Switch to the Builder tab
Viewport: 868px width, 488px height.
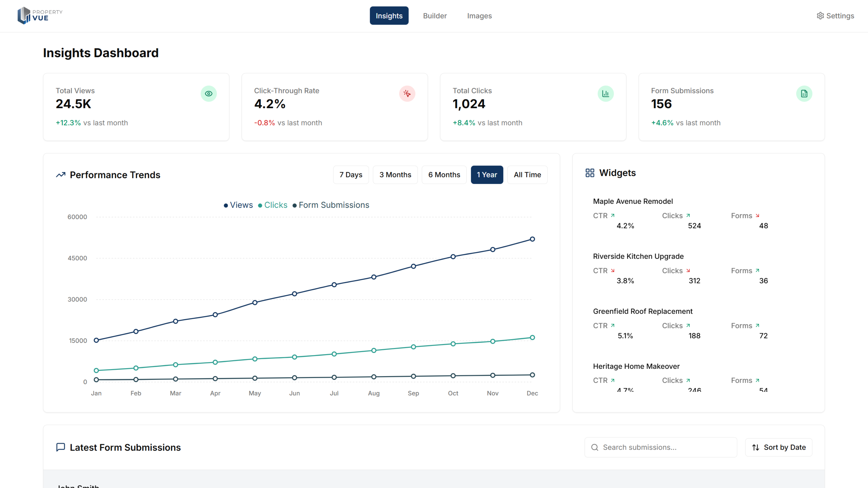[435, 15]
